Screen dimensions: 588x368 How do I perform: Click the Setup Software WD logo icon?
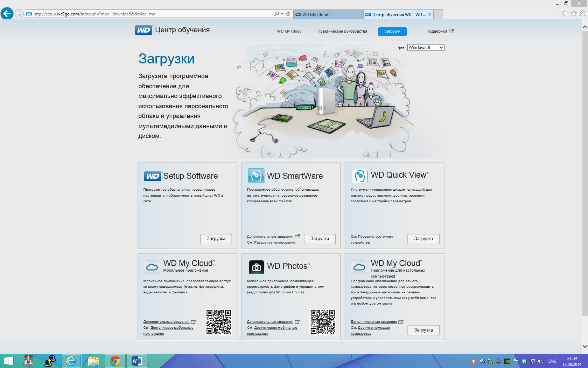[153, 176]
